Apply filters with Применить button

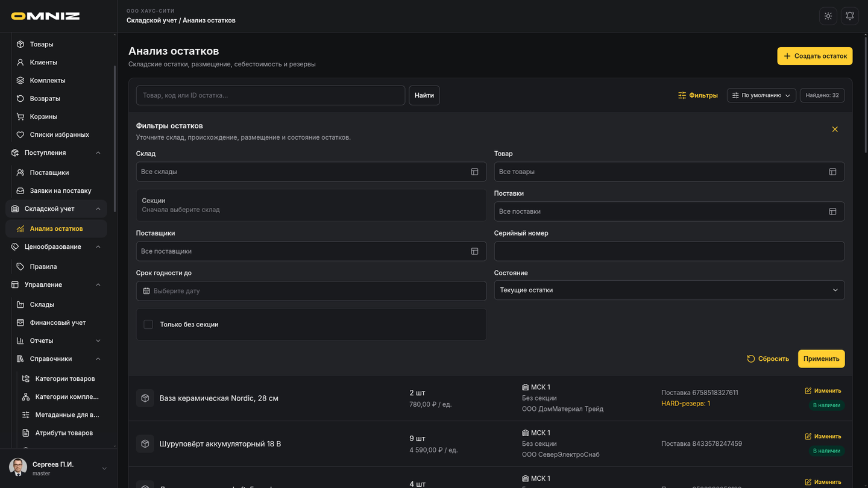click(821, 359)
